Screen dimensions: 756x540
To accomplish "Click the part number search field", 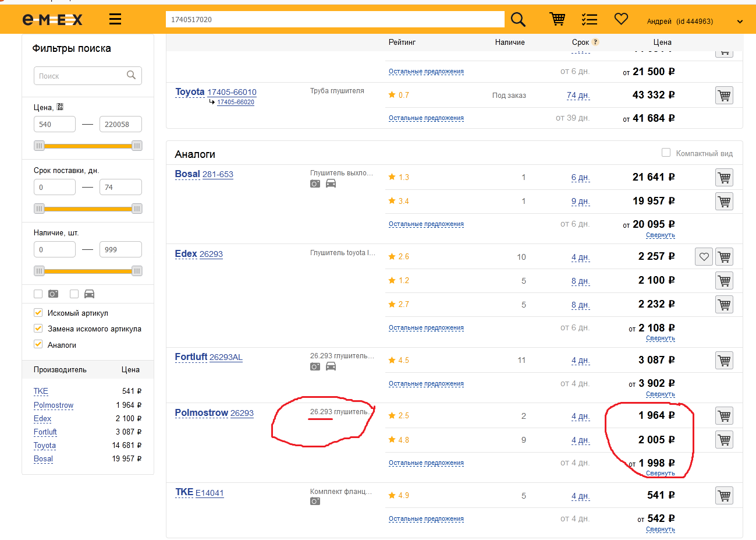I will pyautogui.click(x=335, y=19).
